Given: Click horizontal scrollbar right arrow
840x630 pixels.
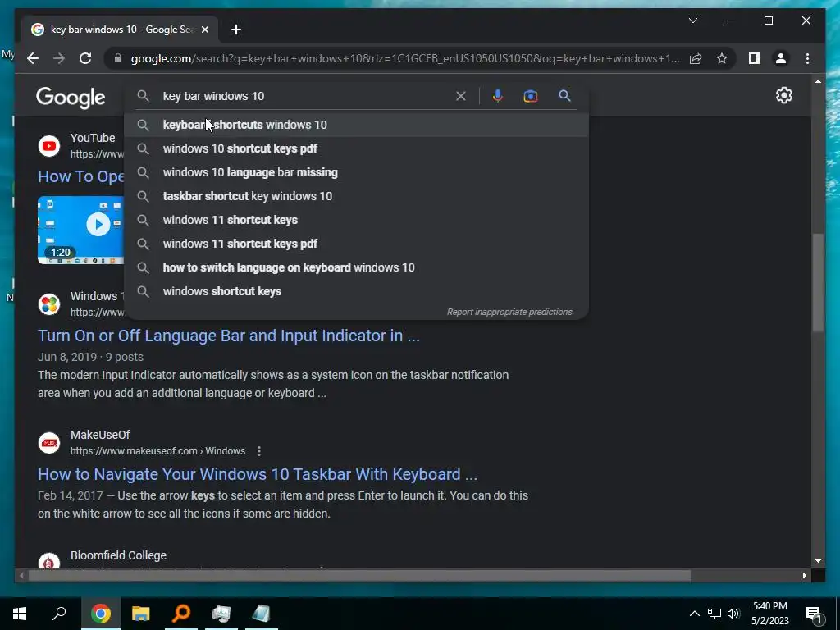Looking at the screenshot, I should pos(805,576).
